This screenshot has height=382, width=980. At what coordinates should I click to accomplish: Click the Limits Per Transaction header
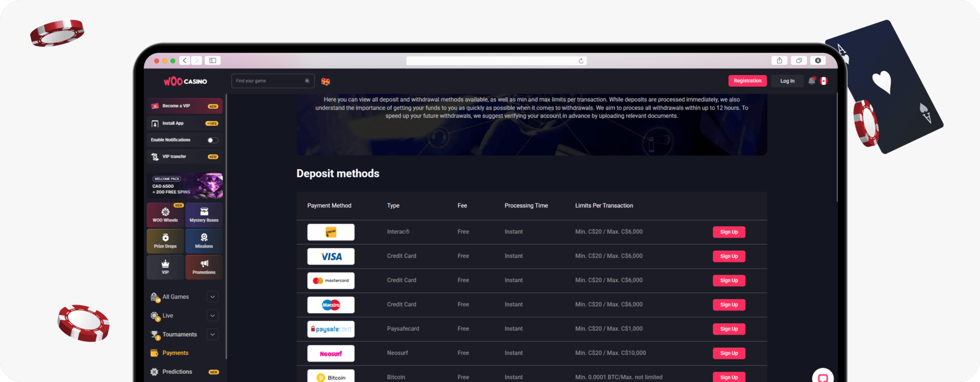(x=604, y=206)
